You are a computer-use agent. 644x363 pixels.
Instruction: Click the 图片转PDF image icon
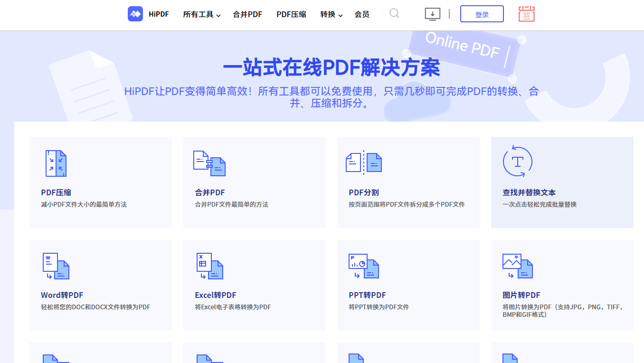pos(518,266)
